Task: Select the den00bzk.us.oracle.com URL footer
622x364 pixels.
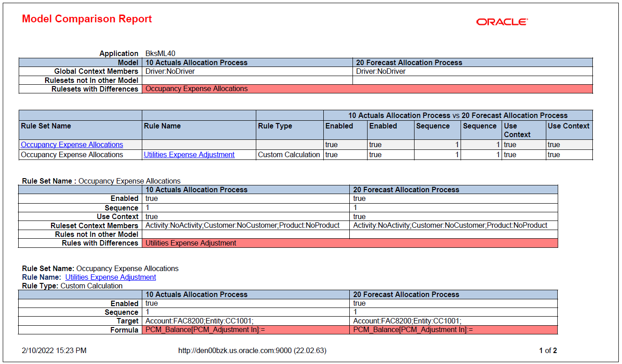Action: point(252,351)
